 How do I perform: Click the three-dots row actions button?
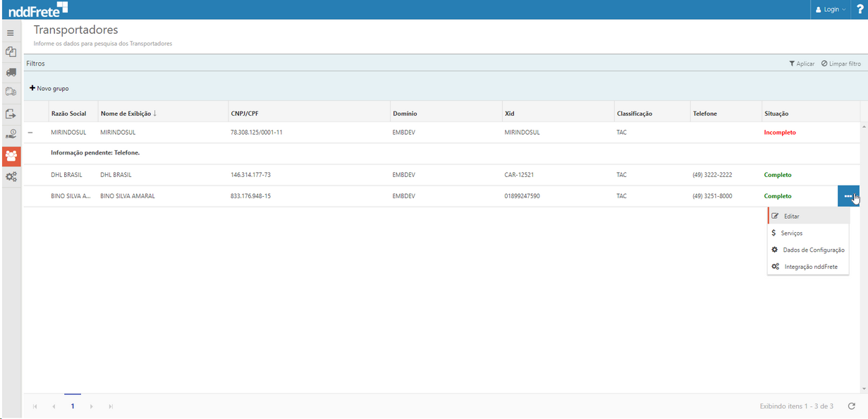[x=848, y=196]
